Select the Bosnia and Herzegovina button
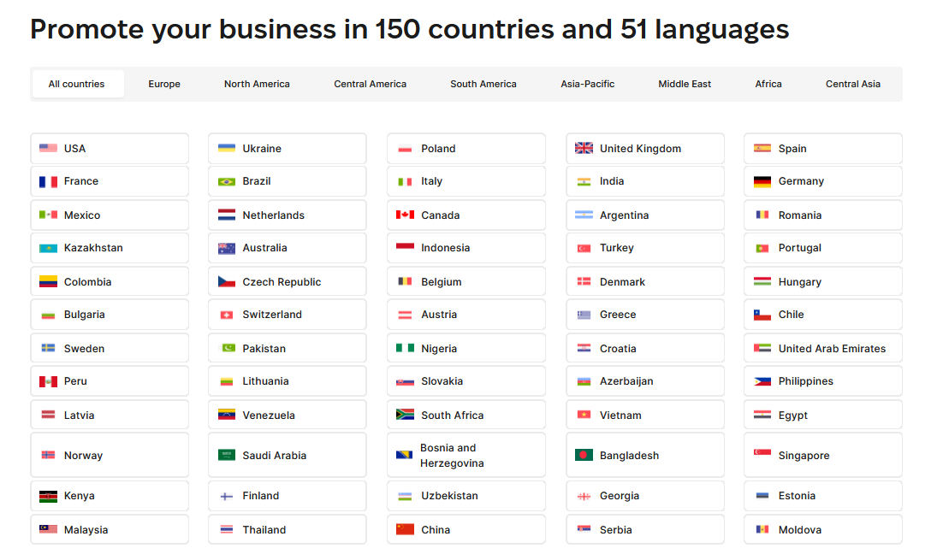Image resolution: width=943 pixels, height=560 pixels. pyautogui.click(x=466, y=455)
